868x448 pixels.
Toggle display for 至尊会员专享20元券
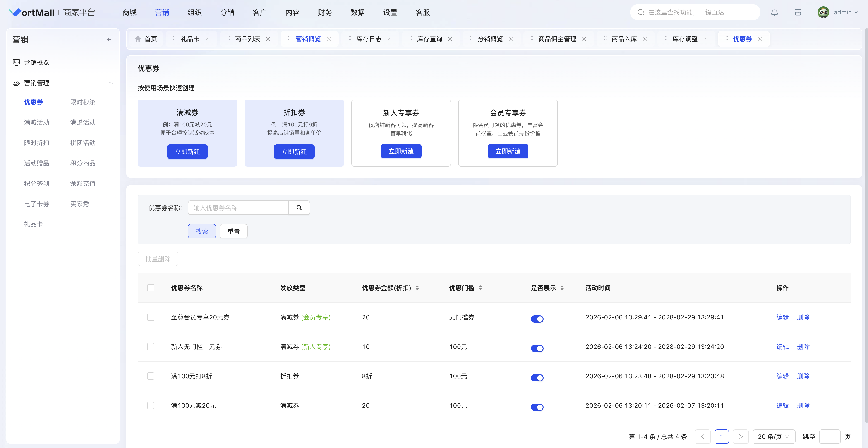click(x=537, y=319)
